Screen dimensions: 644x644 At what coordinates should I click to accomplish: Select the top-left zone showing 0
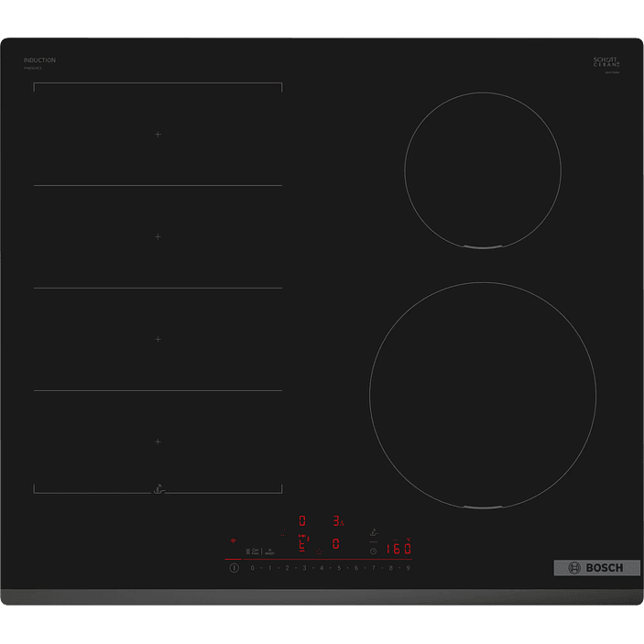click(x=302, y=520)
